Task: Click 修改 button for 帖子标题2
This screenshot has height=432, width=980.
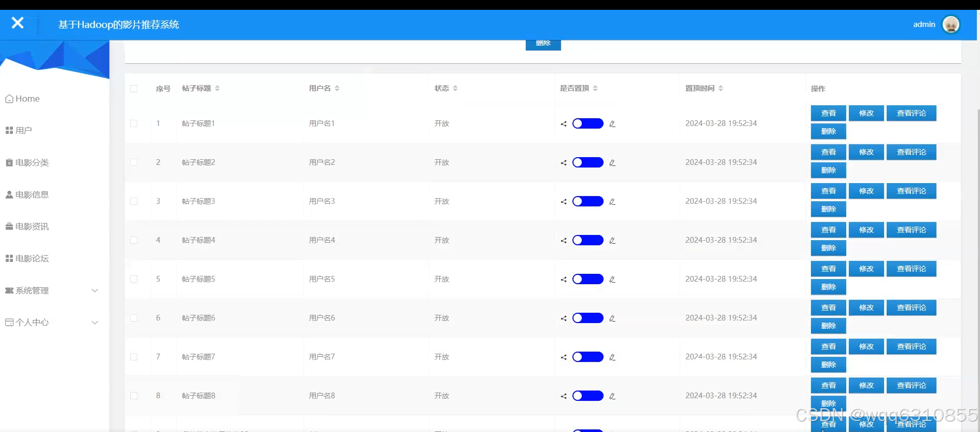Action: point(866,152)
